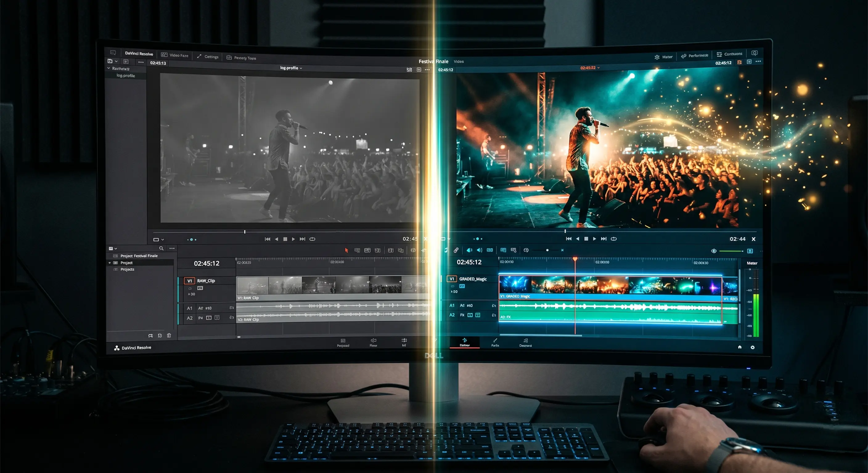
Task: Click the home icon at bottom right
Action: tap(740, 347)
